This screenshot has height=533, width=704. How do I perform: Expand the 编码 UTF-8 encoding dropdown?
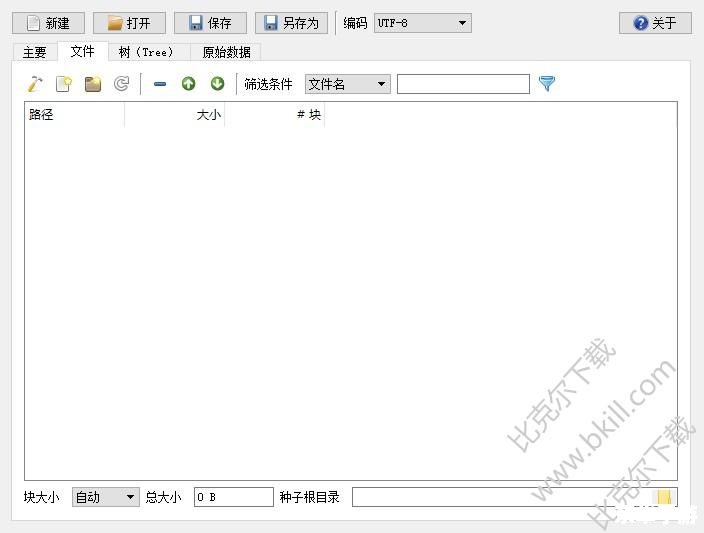tap(423, 23)
